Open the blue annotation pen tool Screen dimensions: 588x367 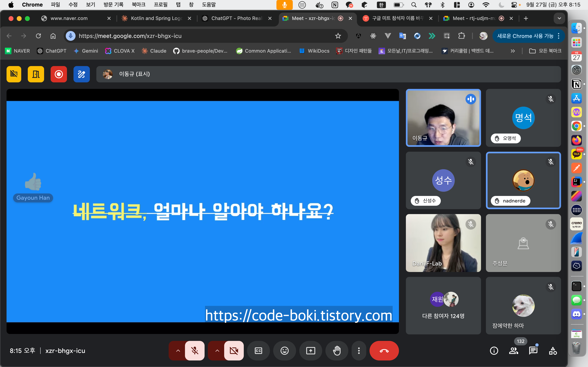pyautogui.click(x=81, y=74)
